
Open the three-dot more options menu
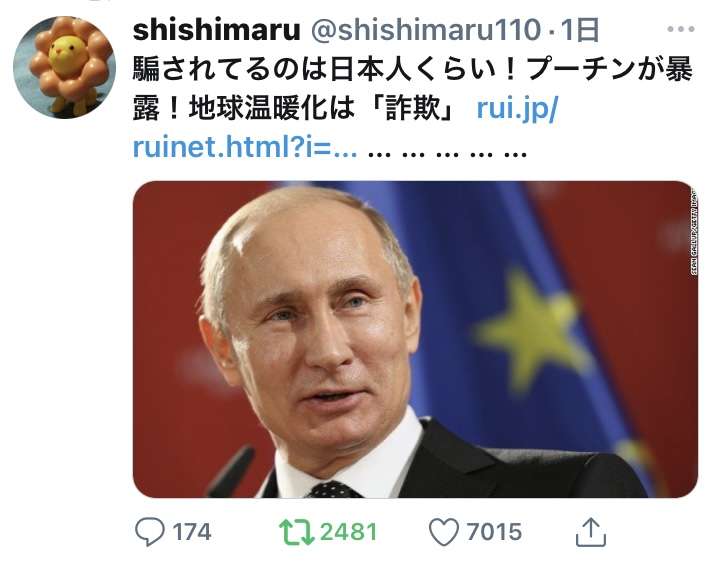click(680, 29)
